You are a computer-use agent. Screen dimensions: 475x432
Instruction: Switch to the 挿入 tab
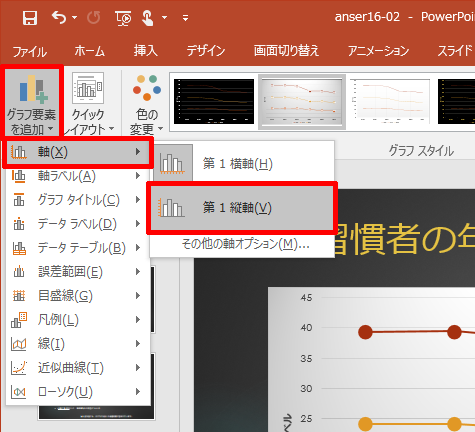(145, 51)
